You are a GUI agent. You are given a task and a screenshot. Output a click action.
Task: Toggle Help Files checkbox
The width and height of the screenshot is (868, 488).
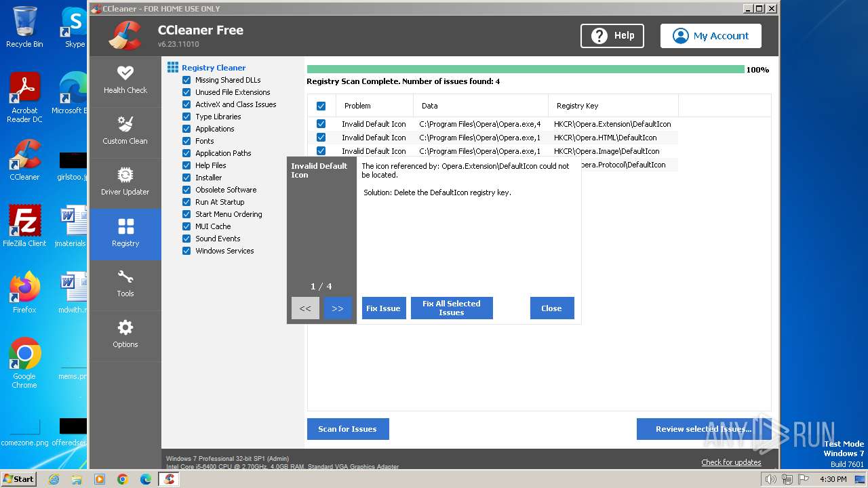186,165
